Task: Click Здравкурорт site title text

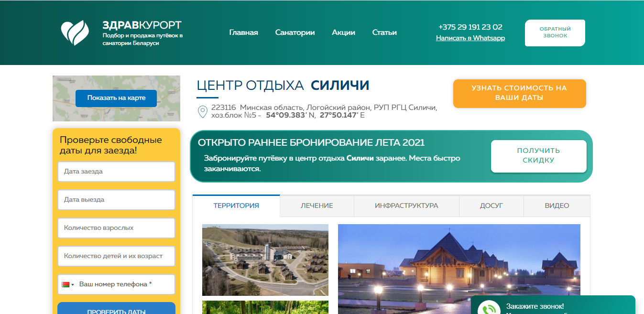Action: 142,25
